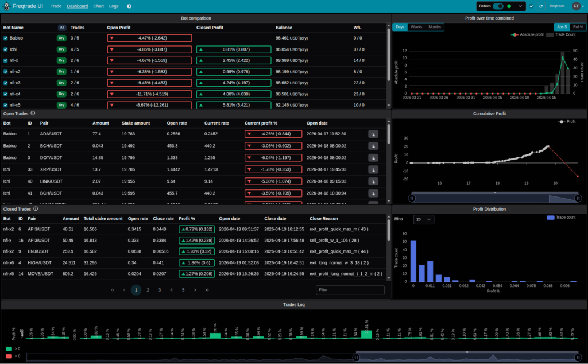Switch profit chart to Days

coord(400,27)
